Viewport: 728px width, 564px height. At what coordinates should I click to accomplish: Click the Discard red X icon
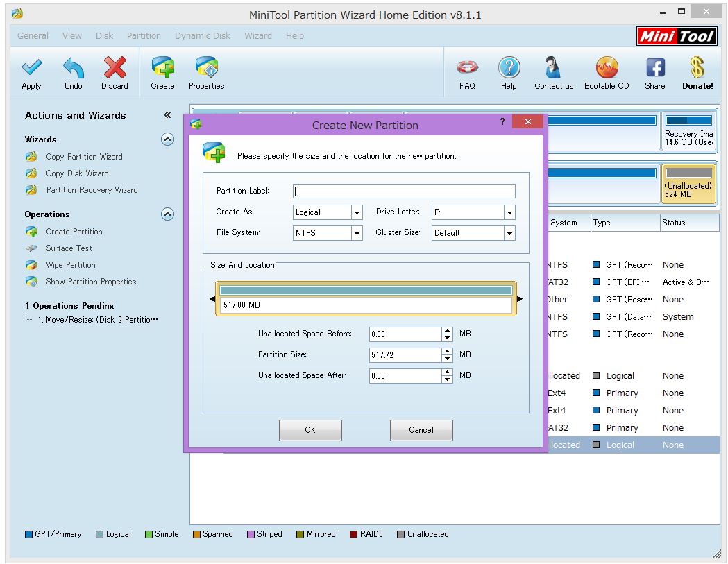115,67
